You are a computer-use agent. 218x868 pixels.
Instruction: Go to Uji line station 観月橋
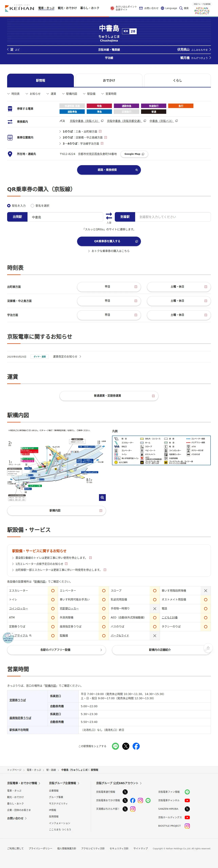point(195,58)
